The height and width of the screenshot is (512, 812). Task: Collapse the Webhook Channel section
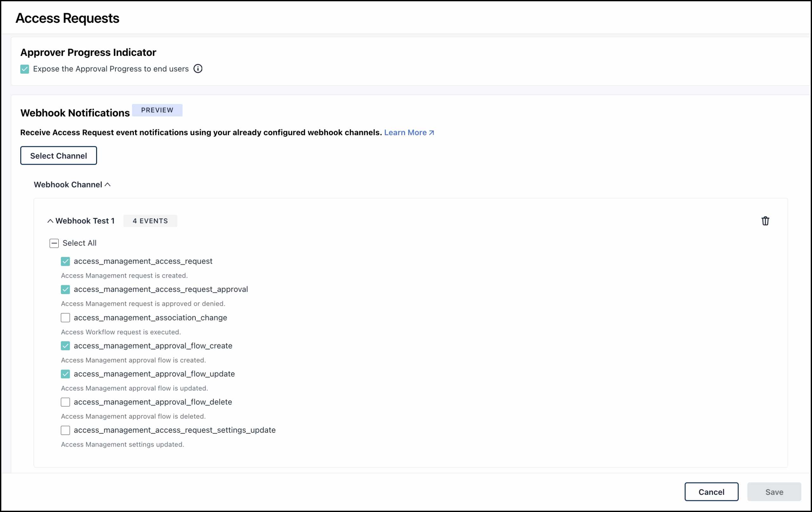(x=108, y=184)
